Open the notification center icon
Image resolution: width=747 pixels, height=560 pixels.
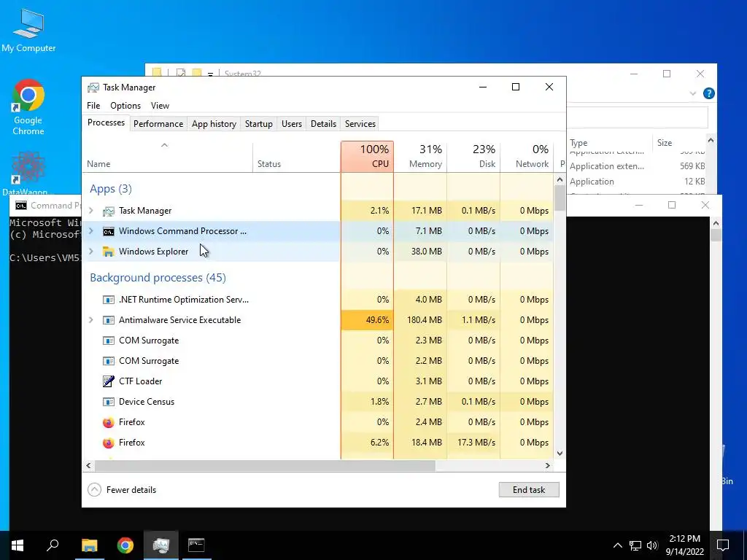coord(723,545)
